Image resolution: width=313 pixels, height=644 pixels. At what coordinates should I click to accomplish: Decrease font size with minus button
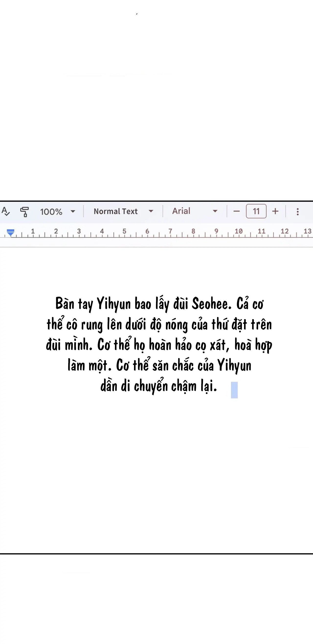[x=236, y=211]
